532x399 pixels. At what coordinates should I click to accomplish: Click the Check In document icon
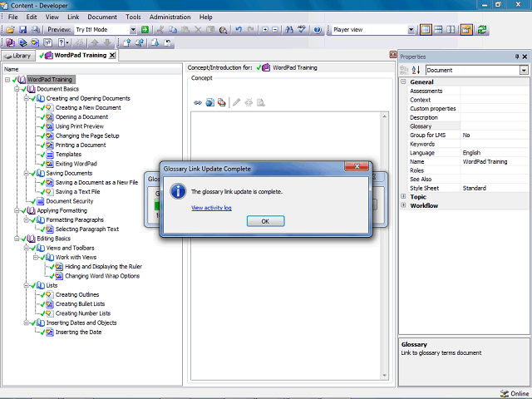pyautogui.click(x=127, y=42)
